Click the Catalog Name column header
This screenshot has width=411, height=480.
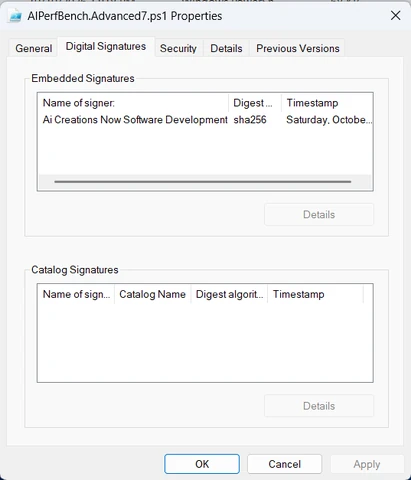point(153,294)
